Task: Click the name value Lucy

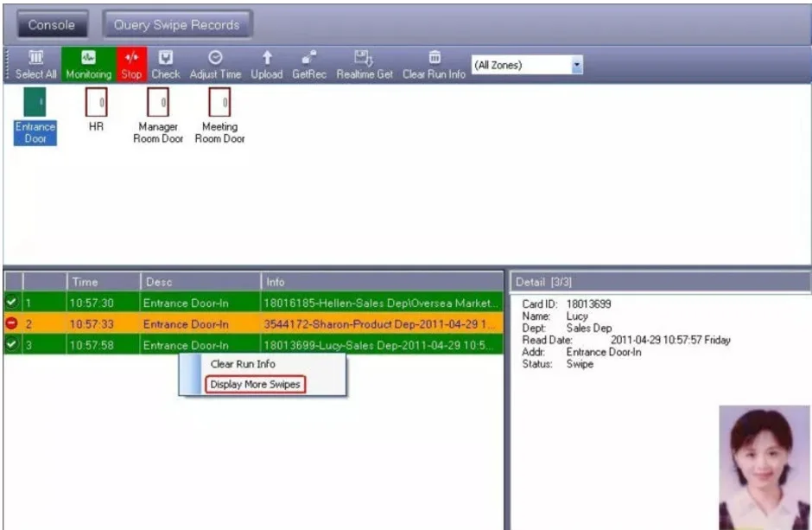Action: (577, 316)
